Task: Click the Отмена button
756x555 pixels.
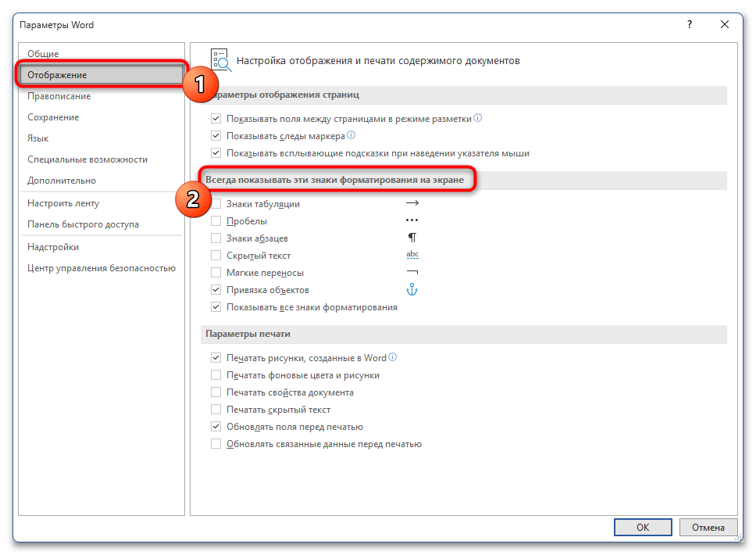Action: (x=708, y=528)
